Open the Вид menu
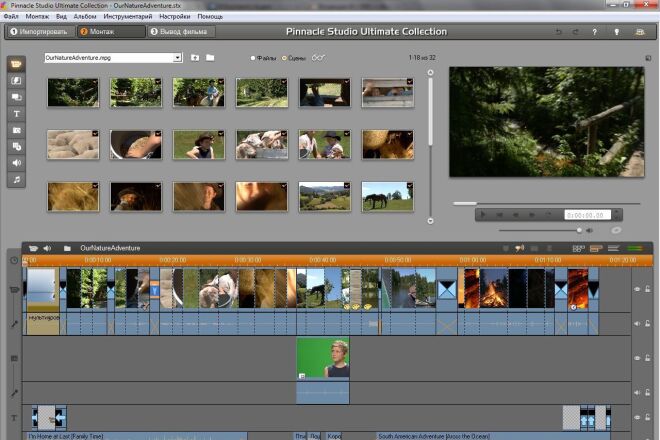Viewport: 660px width, 440px height. point(61,16)
